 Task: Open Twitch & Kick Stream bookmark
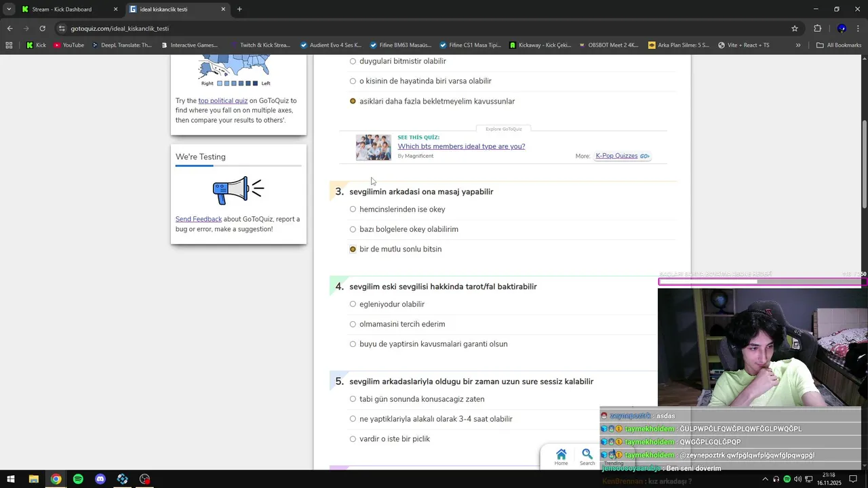(260, 45)
